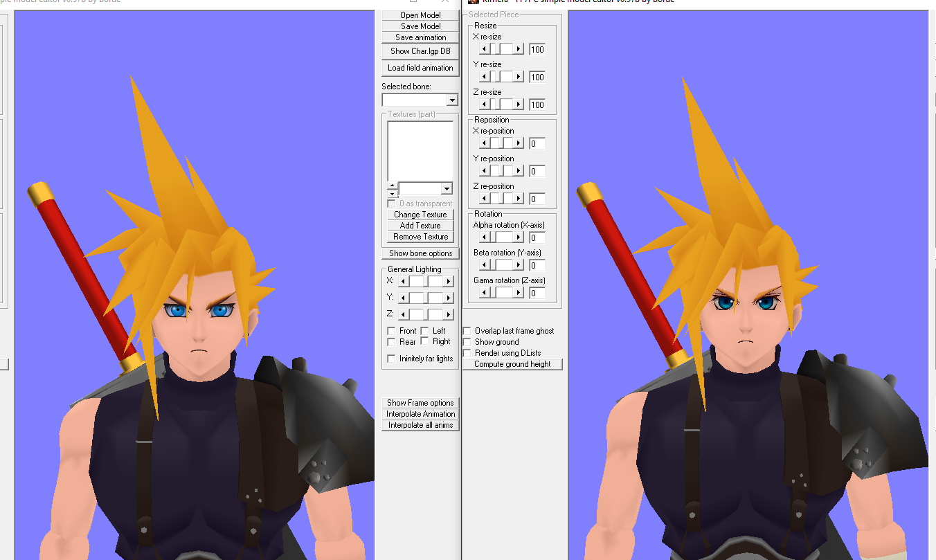Click left arrow of Y re-size scrollbar

click(x=485, y=76)
